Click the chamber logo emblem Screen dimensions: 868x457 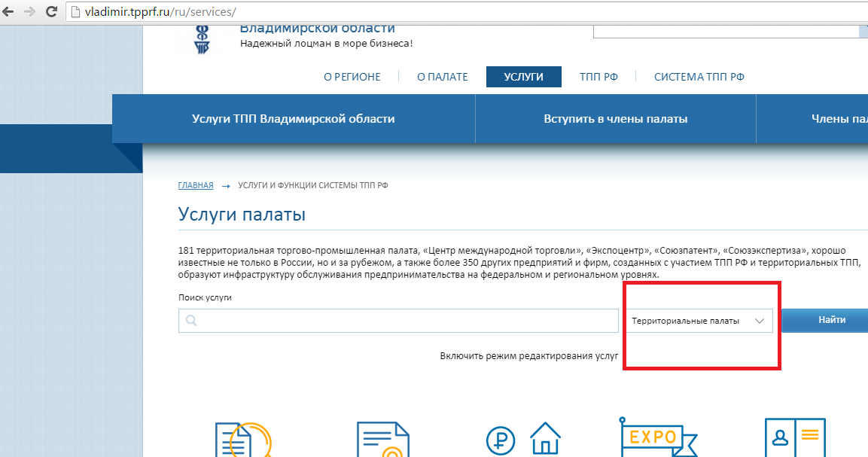202,40
